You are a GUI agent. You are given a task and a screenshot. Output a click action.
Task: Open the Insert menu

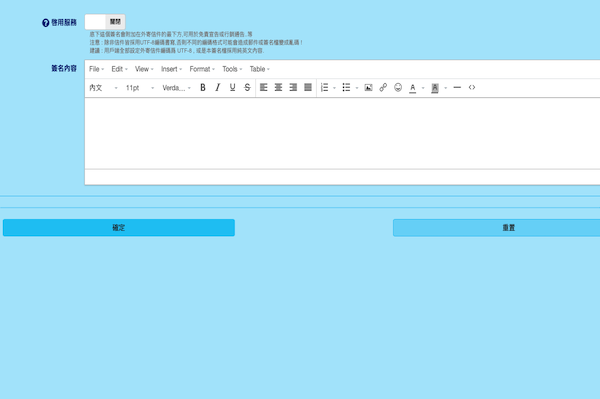pos(171,69)
